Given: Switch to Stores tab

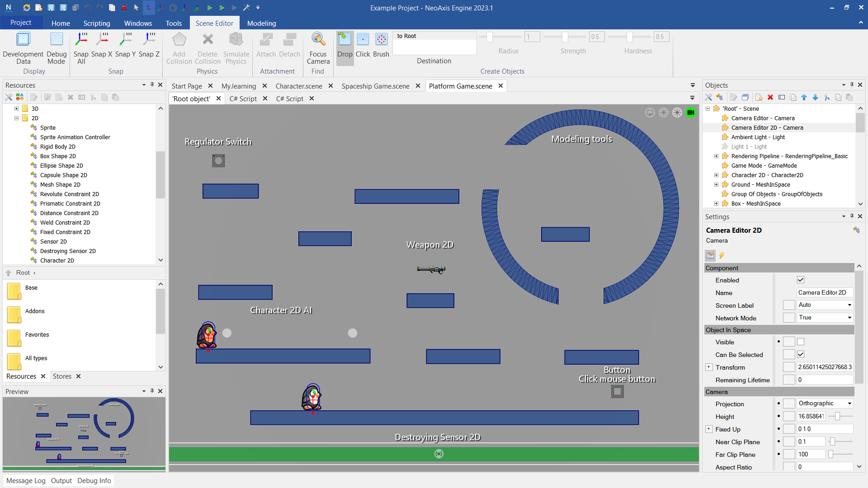Looking at the screenshot, I should coord(62,376).
